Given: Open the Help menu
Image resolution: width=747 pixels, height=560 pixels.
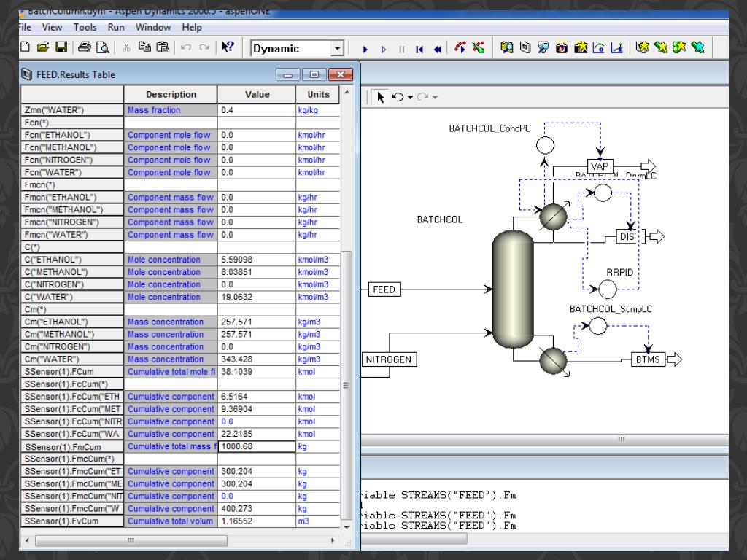Looking at the screenshot, I should [192, 27].
